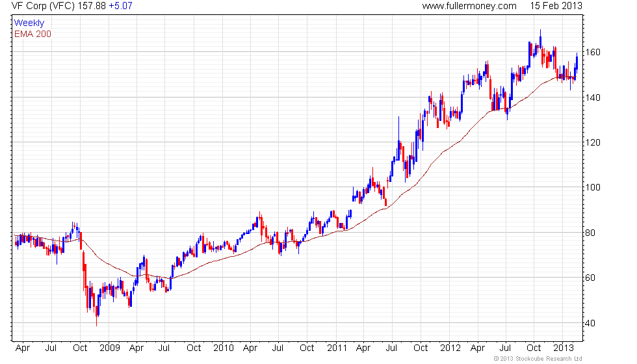Open the www.fullermoney.com link text

pyautogui.click(x=469, y=6)
